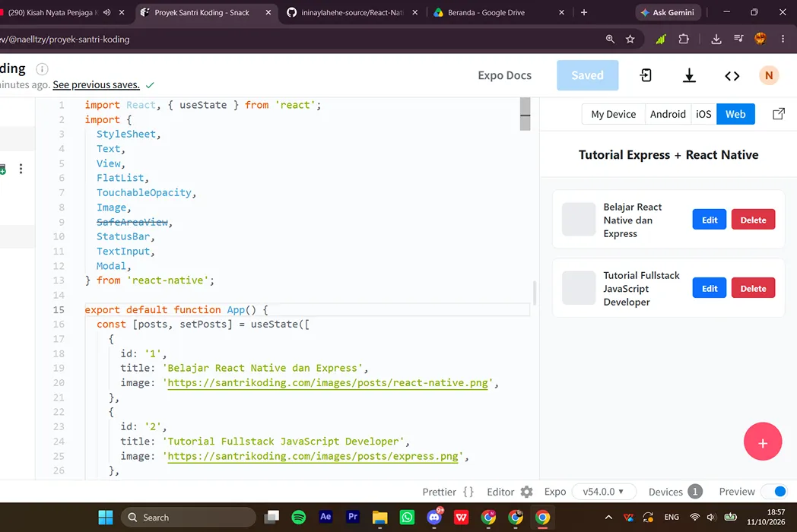Switch to Beranda Google Drive tab
This screenshot has height=532, width=797.
[x=487, y=12]
